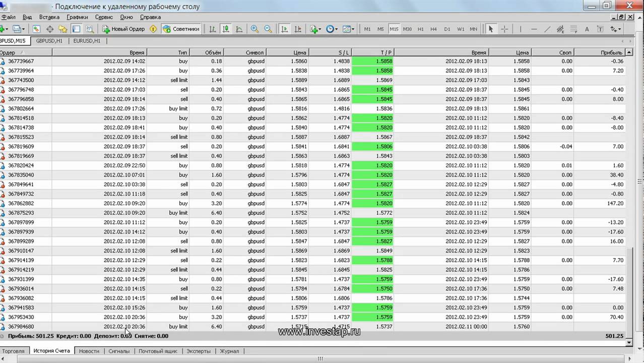This screenshot has width=644, height=363.
Task: Open the Справка menu
Action: tap(150, 17)
